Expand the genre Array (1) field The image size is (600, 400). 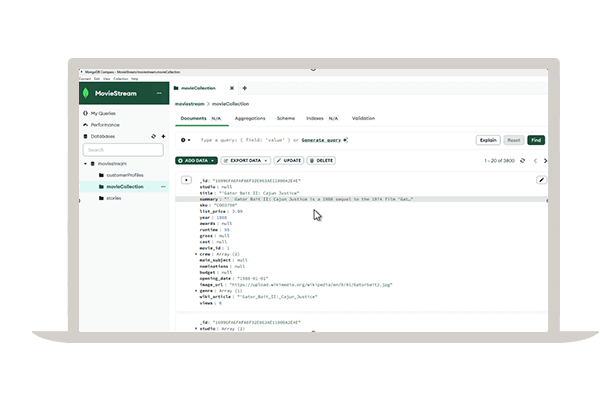pos(196,291)
